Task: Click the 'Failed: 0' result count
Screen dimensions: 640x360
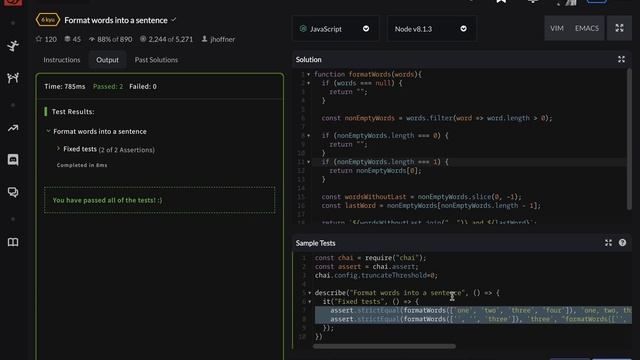Action: tap(143, 87)
